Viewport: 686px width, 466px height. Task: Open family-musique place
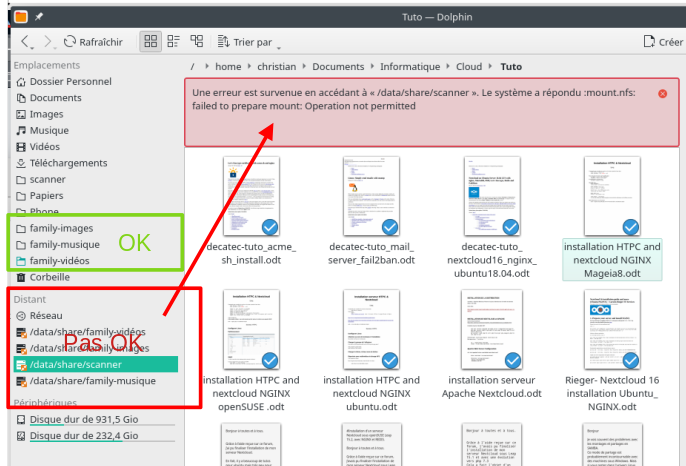click(95, 244)
